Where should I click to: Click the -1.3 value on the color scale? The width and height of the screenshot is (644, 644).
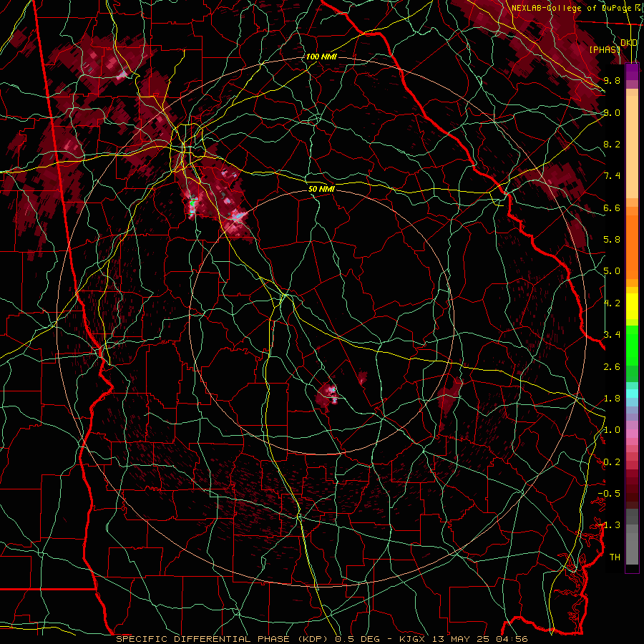609,525
